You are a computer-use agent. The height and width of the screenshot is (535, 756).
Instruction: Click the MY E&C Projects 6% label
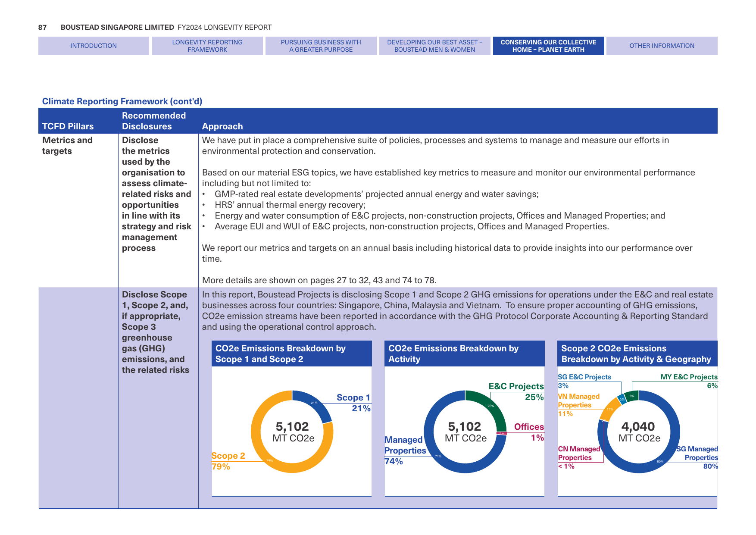pyautogui.click(x=689, y=381)
